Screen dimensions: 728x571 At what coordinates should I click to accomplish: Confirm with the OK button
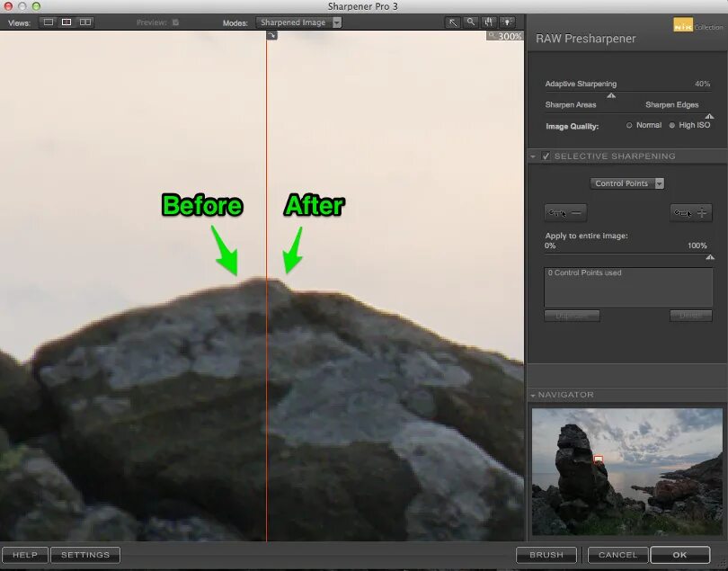680,555
